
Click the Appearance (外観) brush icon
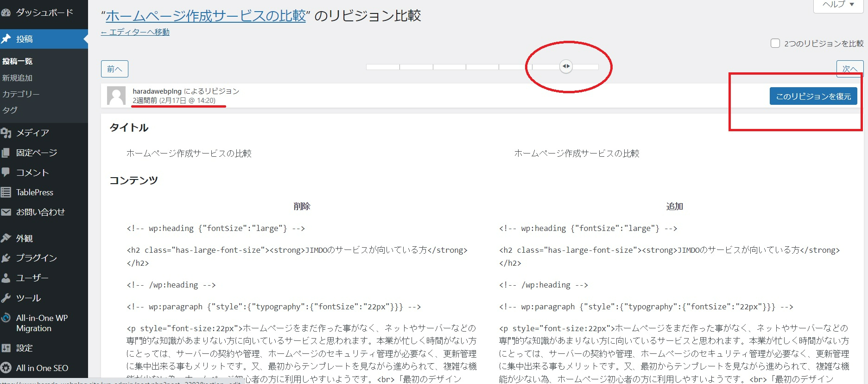tap(6, 238)
